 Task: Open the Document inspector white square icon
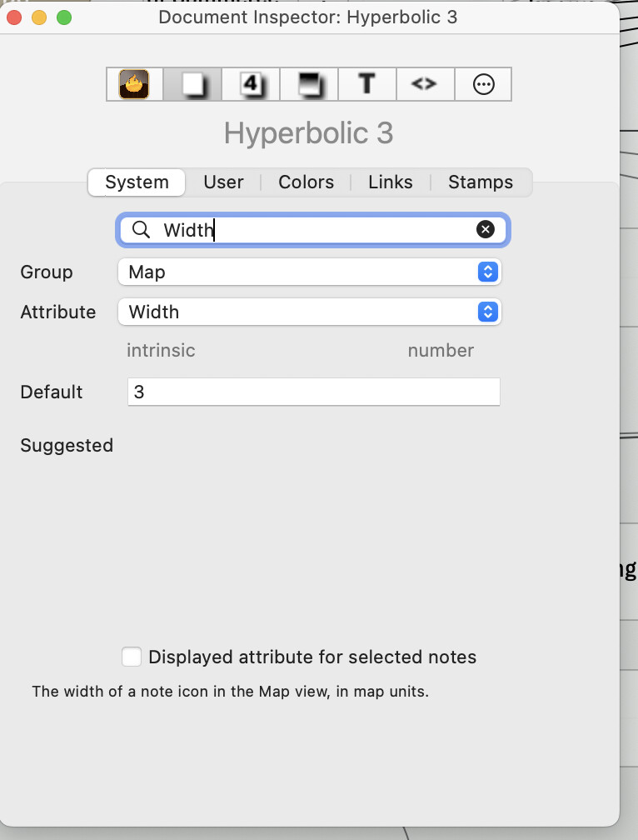(192, 84)
